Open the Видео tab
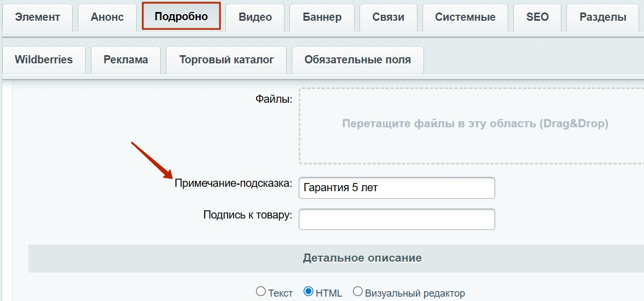 pyautogui.click(x=255, y=17)
